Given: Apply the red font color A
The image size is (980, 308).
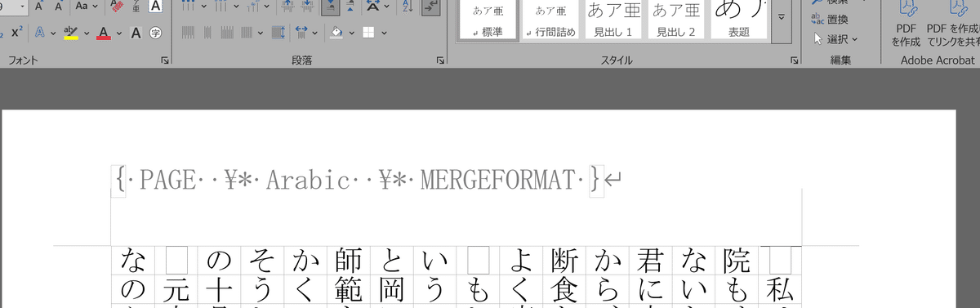Looking at the screenshot, I should [x=104, y=33].
